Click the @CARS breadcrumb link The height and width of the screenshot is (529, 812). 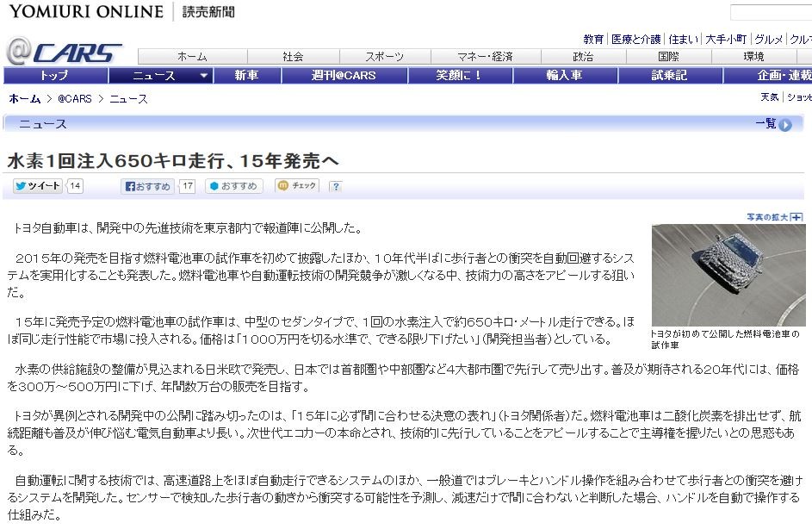[x=75, y=98]
